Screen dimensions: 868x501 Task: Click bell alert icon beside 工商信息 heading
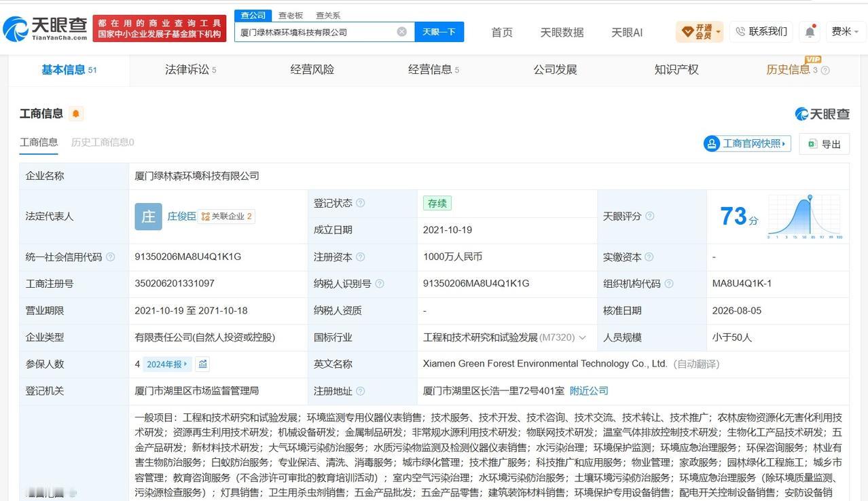pos(76,113)
